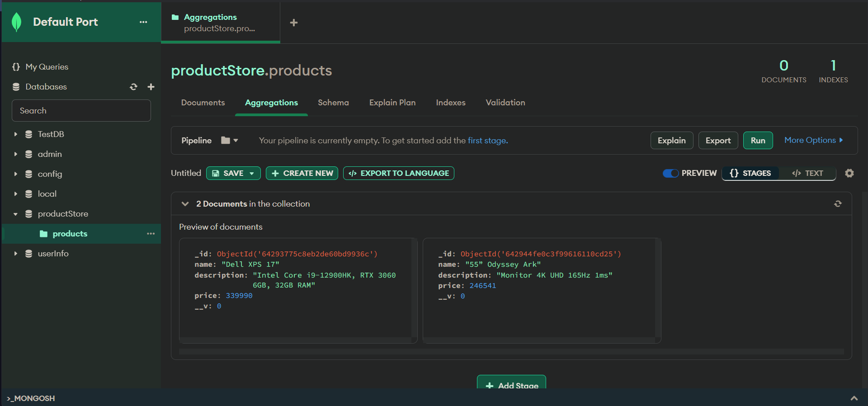The width and height of the screenshot is (868, 406).
Task: Click the horizontal scrollbar under document previews
Action: [511, 351]
